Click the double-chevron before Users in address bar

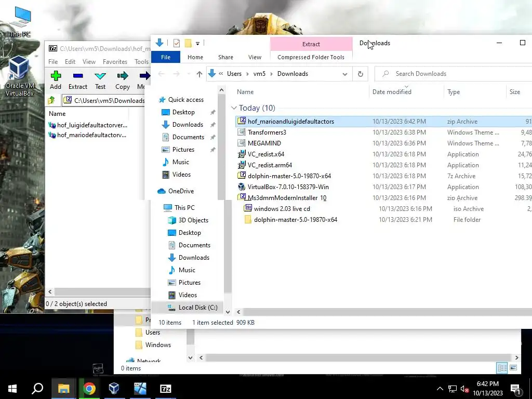pos(221,74)
